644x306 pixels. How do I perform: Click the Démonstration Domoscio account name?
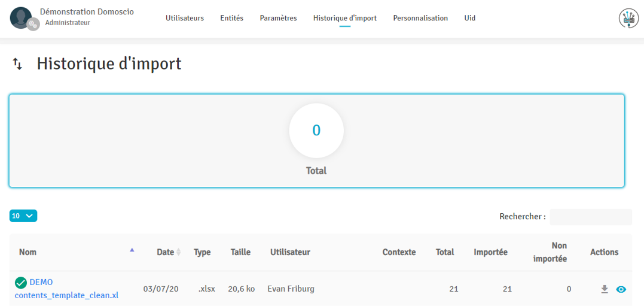click(x=87, y=12)
